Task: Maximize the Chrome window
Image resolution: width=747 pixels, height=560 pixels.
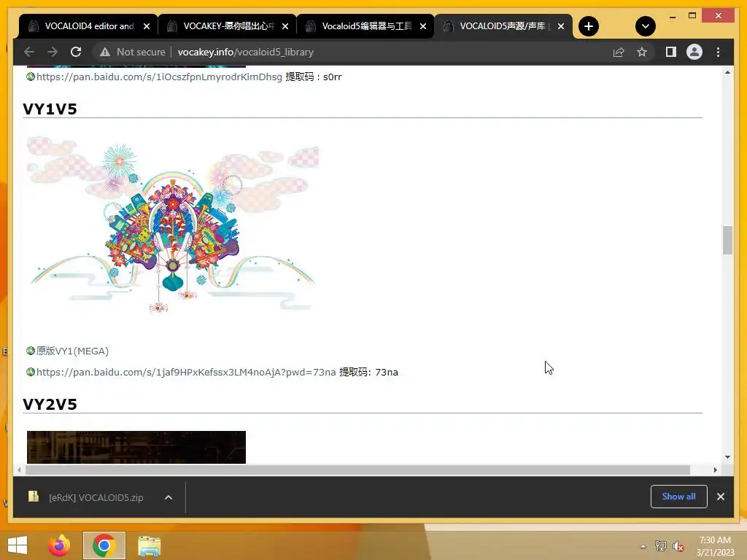Action: (692, 16)
